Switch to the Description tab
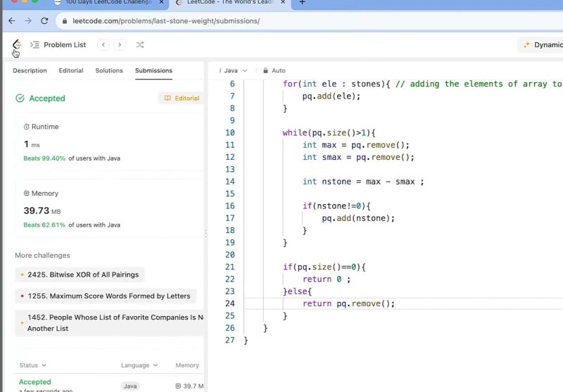563x392 pixels. 30,70
